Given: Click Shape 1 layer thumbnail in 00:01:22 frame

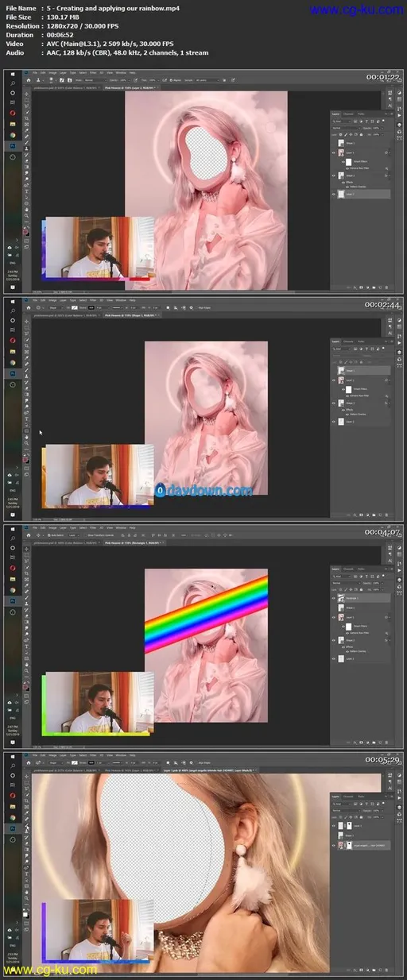Looking at the screenshot, I should pyautogui.click(x=341, y=143).
